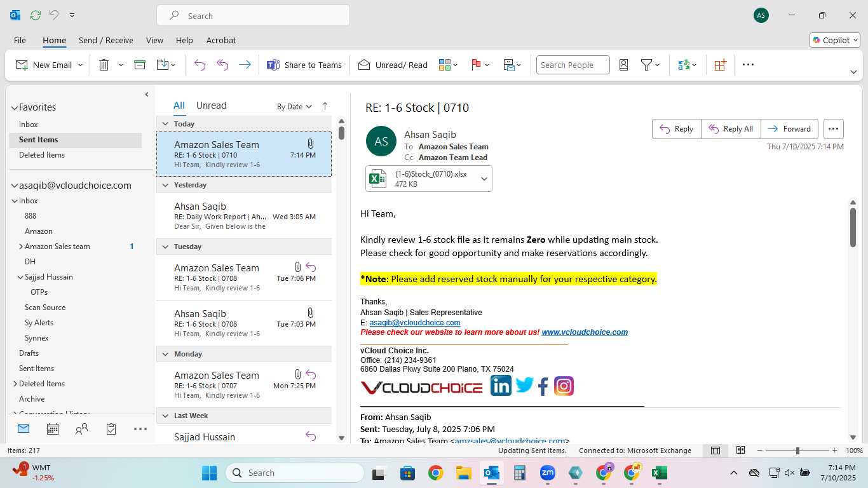Click the Reply All button in reading pane

tap(731, 129)
